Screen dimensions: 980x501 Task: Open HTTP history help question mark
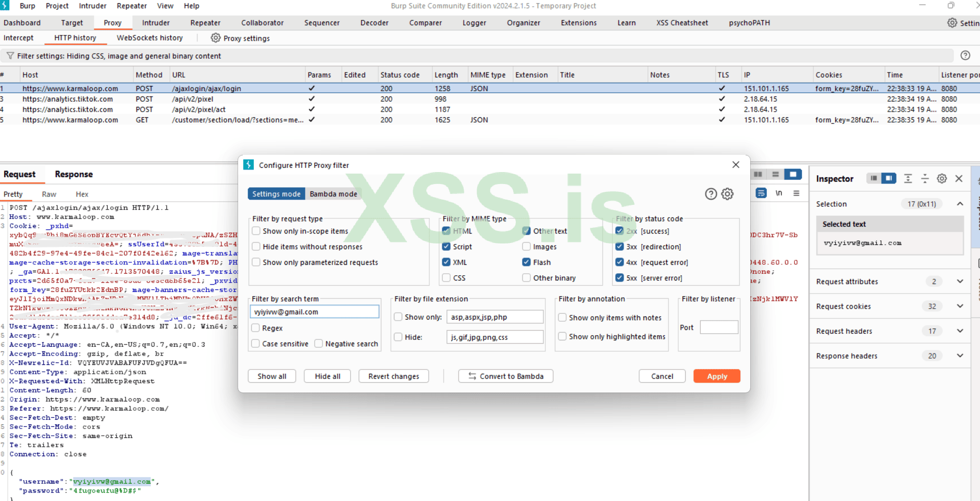pos(965,55)
